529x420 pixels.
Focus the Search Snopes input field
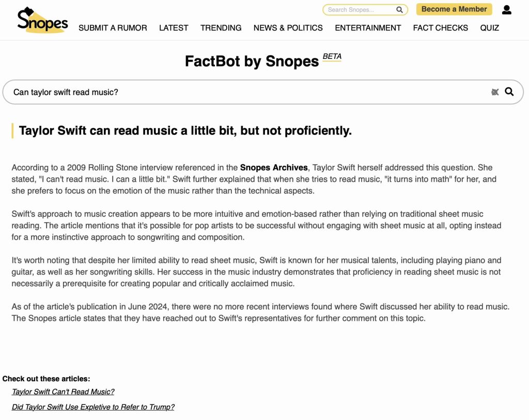tap(360, 10)
